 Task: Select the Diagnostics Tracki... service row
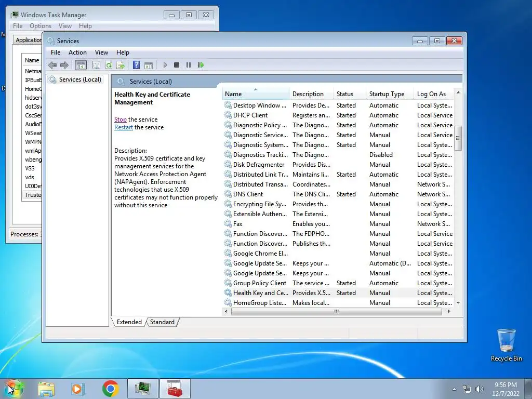[338, 155]
